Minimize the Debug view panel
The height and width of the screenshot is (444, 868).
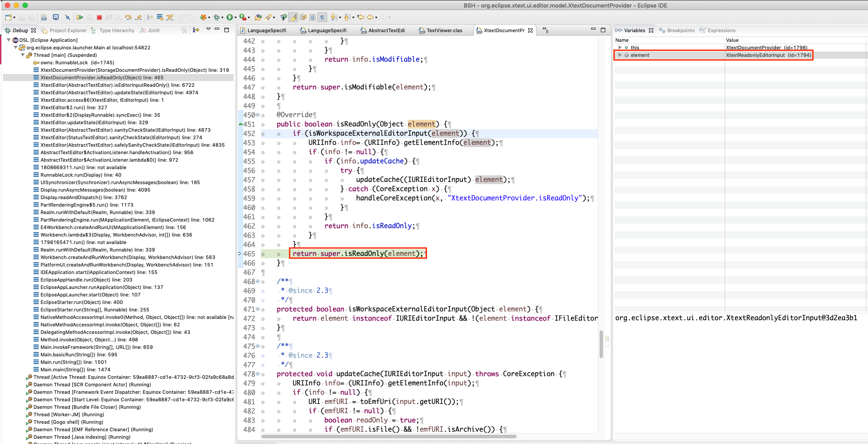217,30
